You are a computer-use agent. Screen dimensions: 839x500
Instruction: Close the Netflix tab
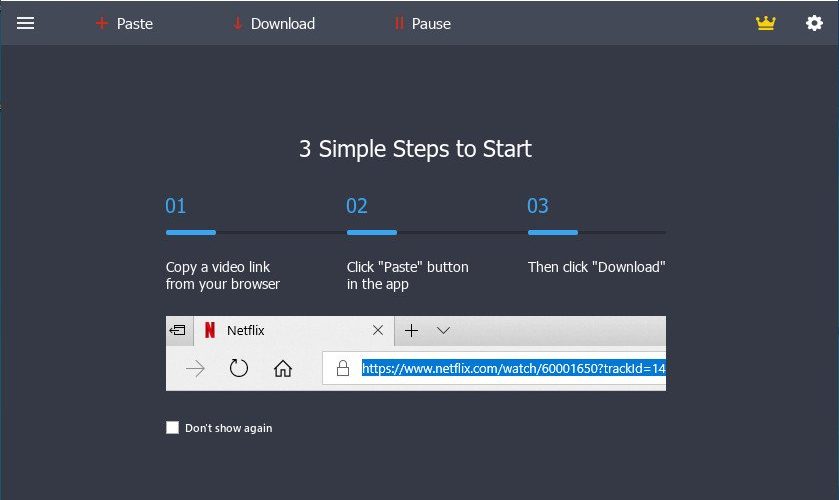(x=378, y=330)
